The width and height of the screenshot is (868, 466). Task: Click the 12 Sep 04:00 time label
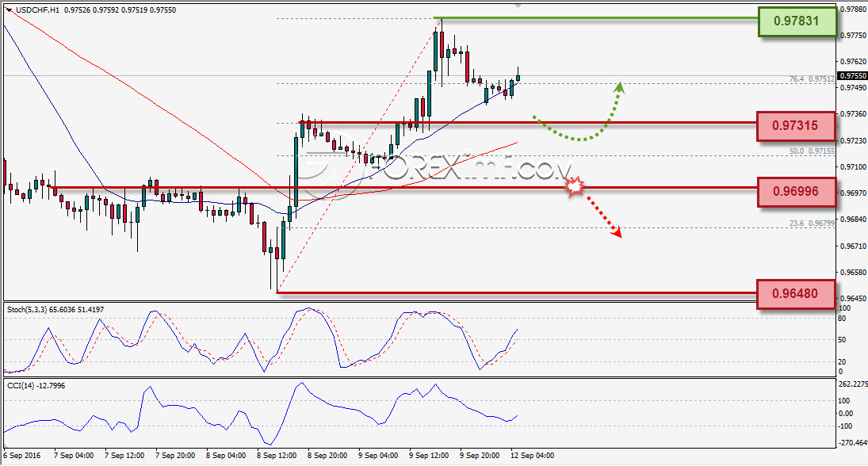click(532, 456)
